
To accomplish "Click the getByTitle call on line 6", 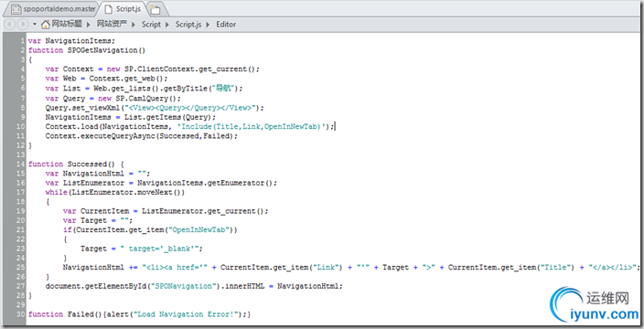I will [201, 88].
